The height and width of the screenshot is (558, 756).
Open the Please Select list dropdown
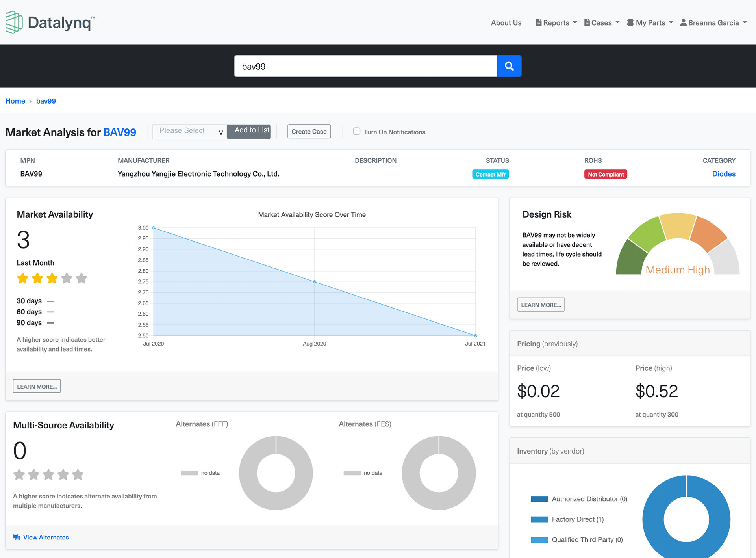pos(190,132)
